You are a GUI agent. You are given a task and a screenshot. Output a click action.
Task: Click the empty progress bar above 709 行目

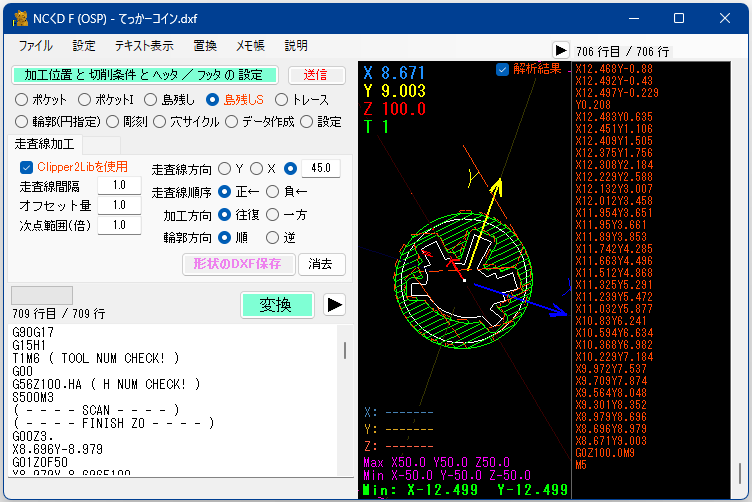coord(42,295)
